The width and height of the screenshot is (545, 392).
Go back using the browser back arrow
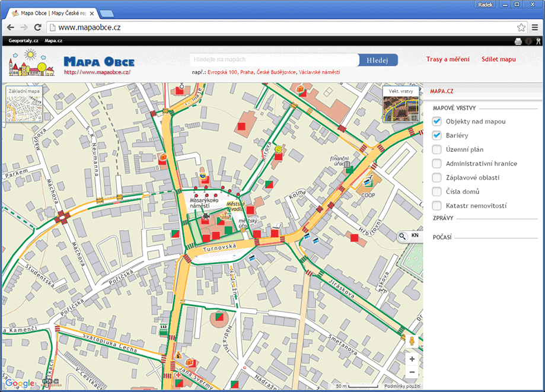(x=11, y=27)
